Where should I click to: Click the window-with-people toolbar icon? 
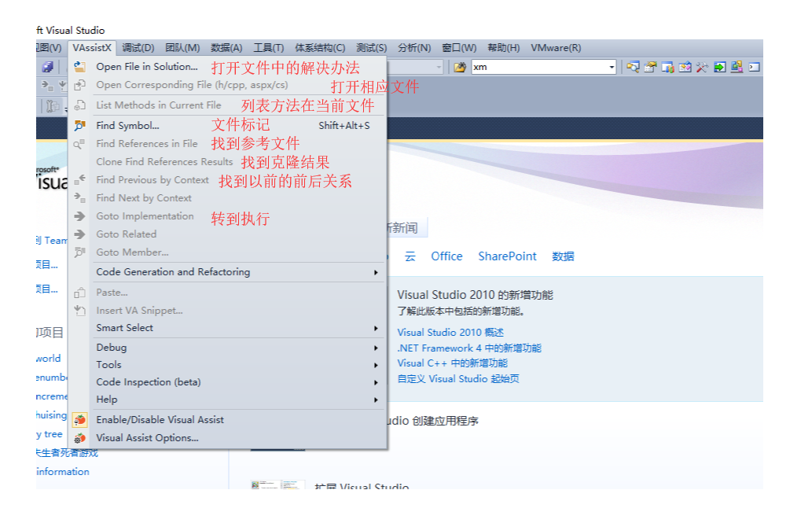point(668,67)
